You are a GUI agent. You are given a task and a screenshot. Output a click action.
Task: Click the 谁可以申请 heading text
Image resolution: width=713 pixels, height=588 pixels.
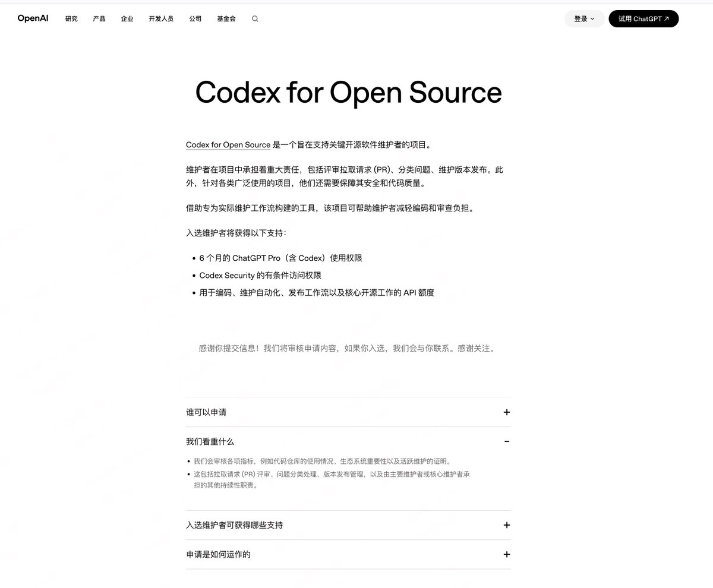click(206, 412)
